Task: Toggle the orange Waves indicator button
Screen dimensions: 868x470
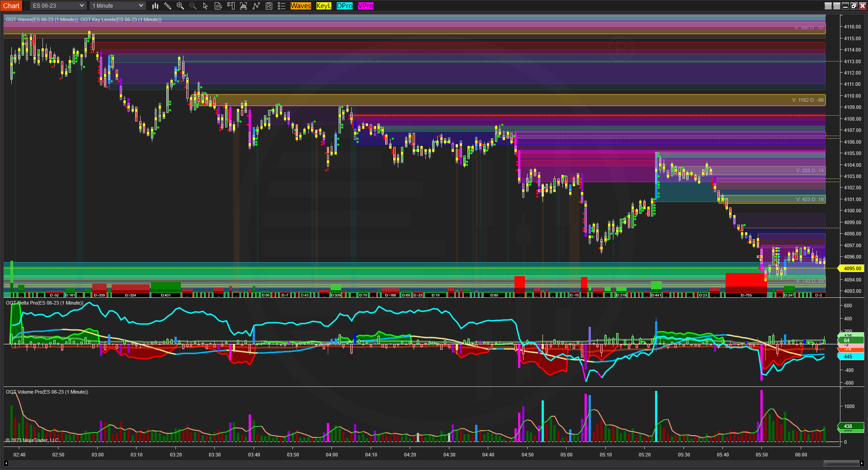Action: [x=301, y=6]
